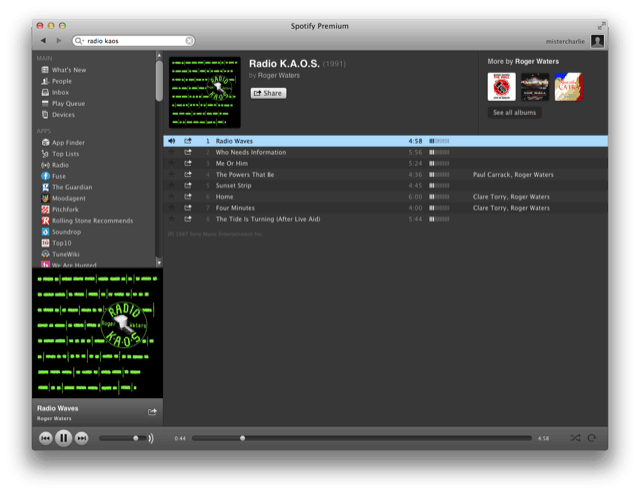Click the track progress seek bar

pyautogui.click(x=362, y=438)
